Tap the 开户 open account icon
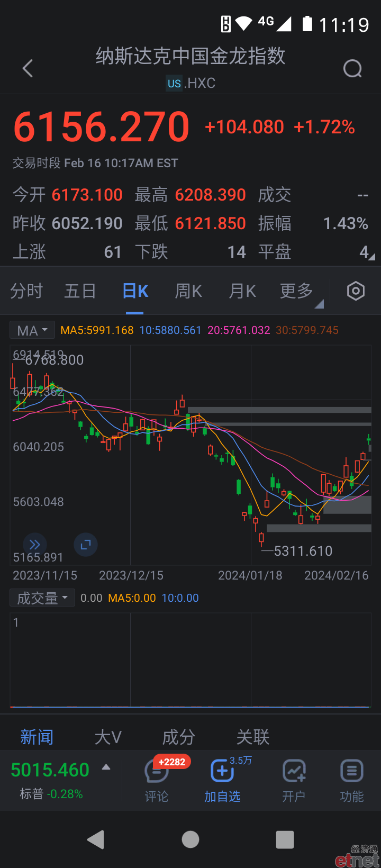The height and width of the screenshot is (868, 381). 294,781
